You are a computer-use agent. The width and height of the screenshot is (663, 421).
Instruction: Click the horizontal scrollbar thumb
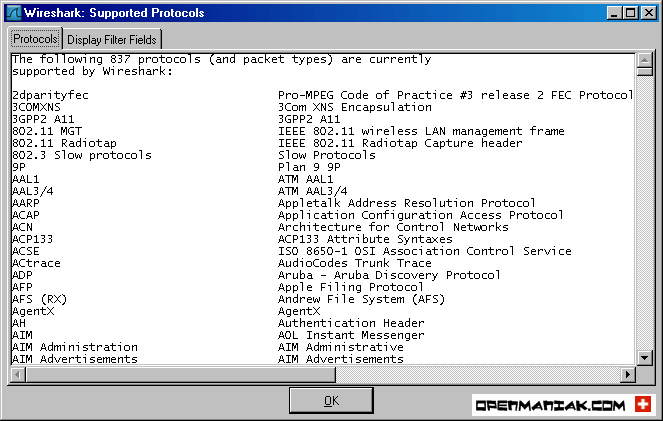point(180,374)
